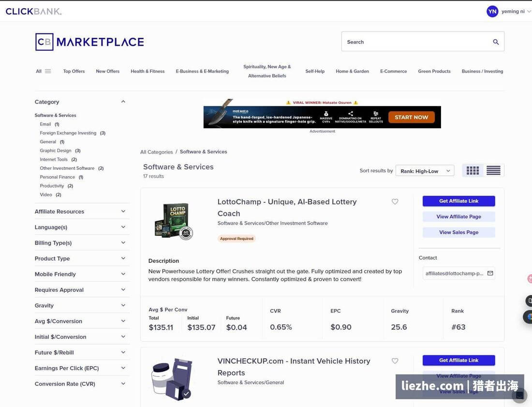Open the CB Marketplace logo
The height and width of the screenshot is (407, 532).
click(x=89, y=42)
